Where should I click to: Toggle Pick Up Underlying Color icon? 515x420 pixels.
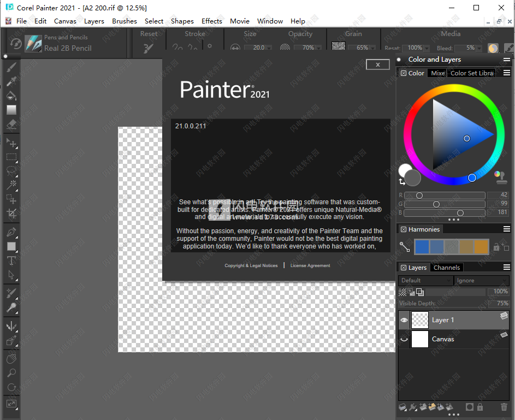tap(411, 292)
